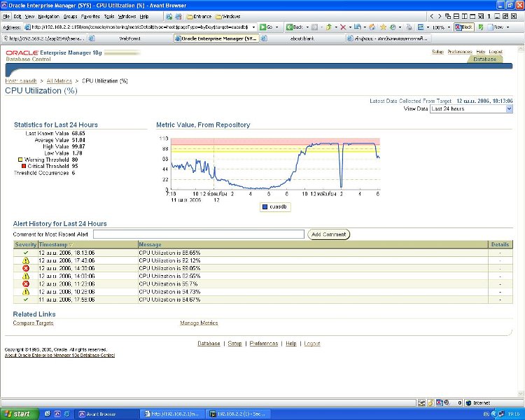
Task: Click the red Critical Threshold swatch
Action: tap(24, 166)
